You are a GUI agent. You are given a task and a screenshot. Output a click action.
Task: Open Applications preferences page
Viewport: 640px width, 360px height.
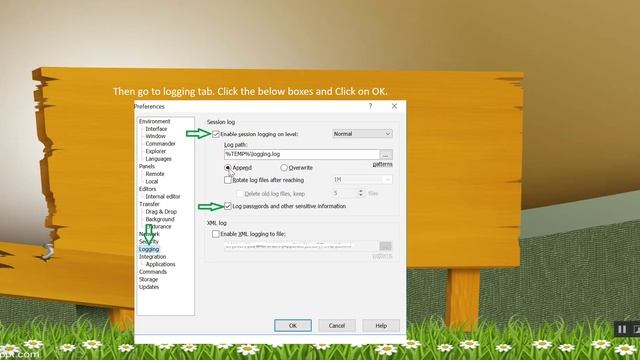click(x=160, y=264)
